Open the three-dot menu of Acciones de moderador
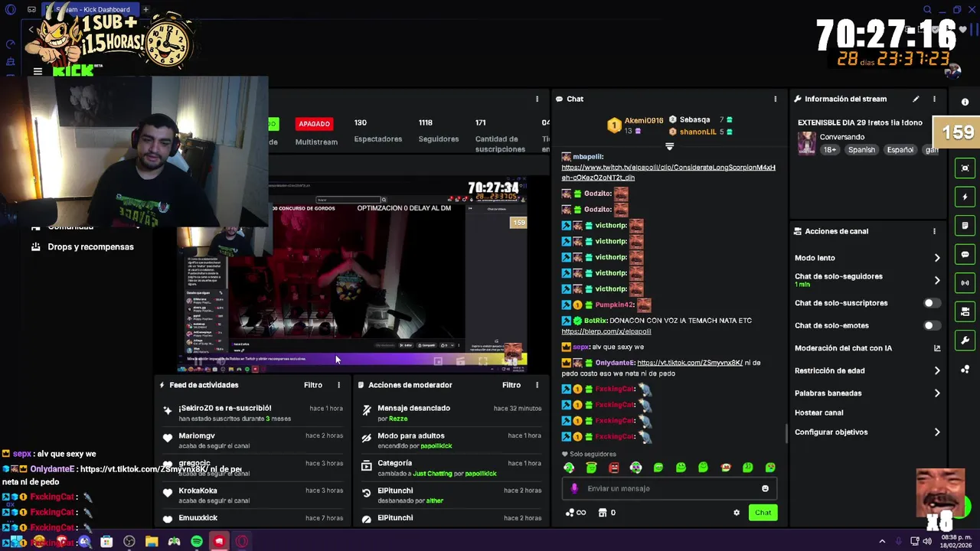This screenshot has height=551, width=980. tap(537, 385)
